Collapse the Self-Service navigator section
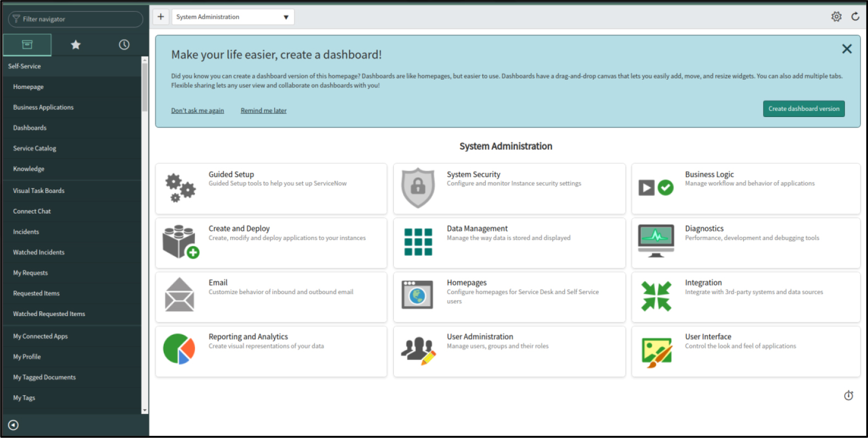The width and height of the screenshot is (868, 438). point(71,66)
